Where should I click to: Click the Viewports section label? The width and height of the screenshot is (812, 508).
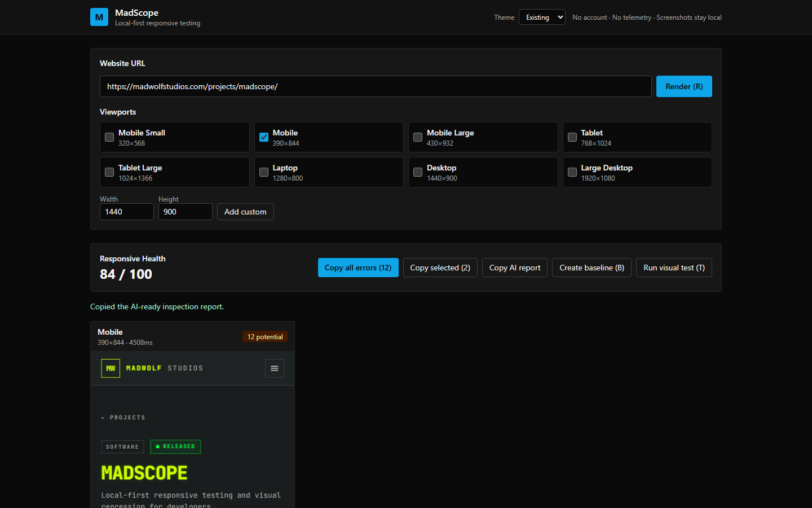tap(118, 112)
